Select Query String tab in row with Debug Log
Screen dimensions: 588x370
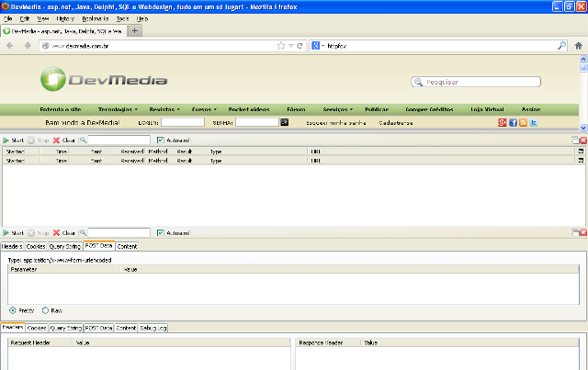tap(66, 328)
